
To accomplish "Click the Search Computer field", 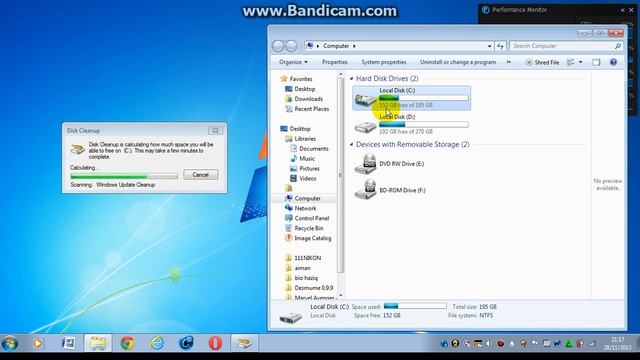I will click(567, 46).
